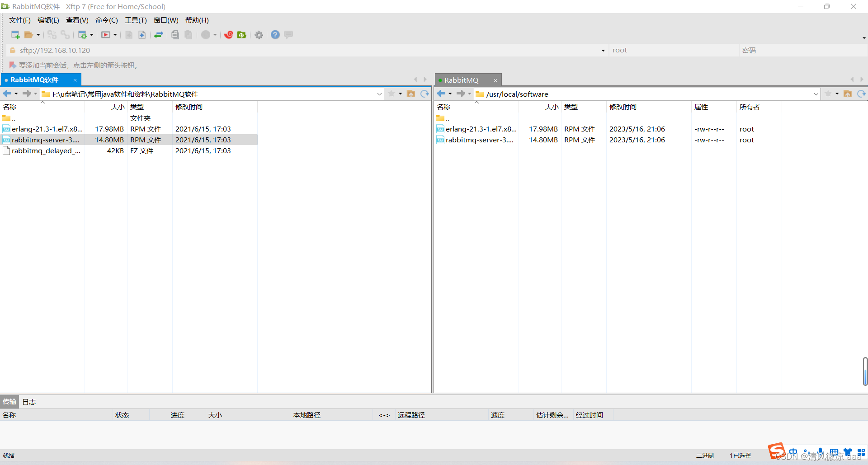Screen dimensions: 868x465
Task: Click the green Xftp folder icon
Action: pos(242,35)
